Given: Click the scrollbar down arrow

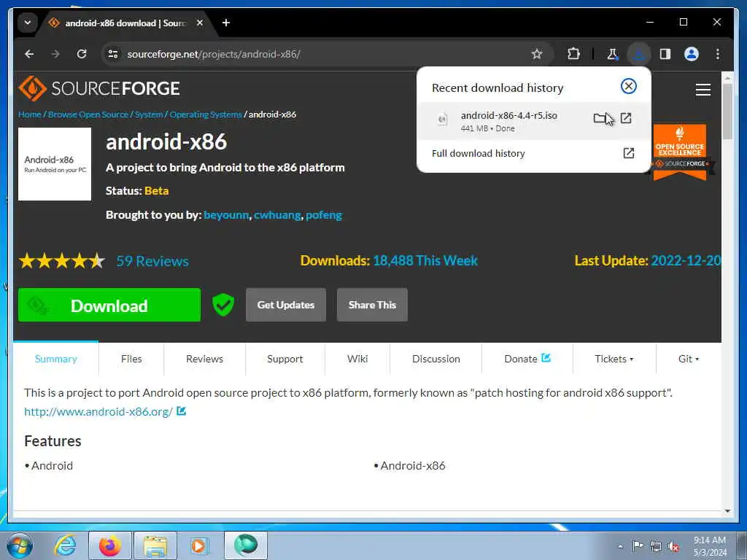Looking at the screenshot, I should coord(727,511).
